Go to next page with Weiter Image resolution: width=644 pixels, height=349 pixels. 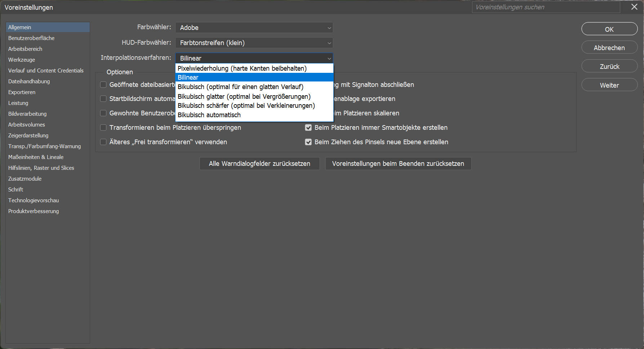coord(609,85)
